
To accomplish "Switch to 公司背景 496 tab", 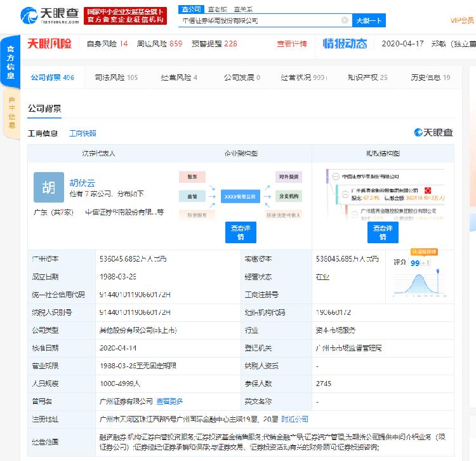I will click(52, 77).
